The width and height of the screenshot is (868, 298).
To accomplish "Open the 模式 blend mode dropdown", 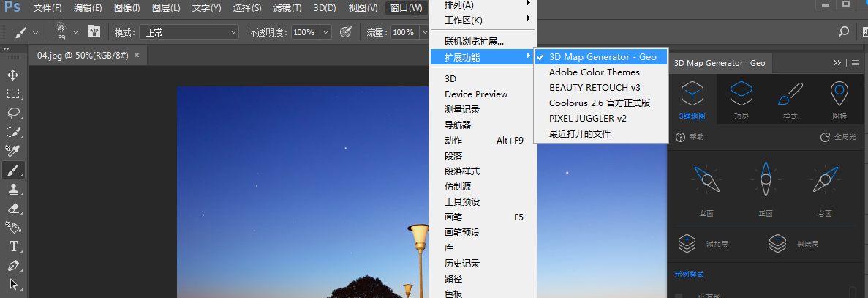I will tap(189, 33).
